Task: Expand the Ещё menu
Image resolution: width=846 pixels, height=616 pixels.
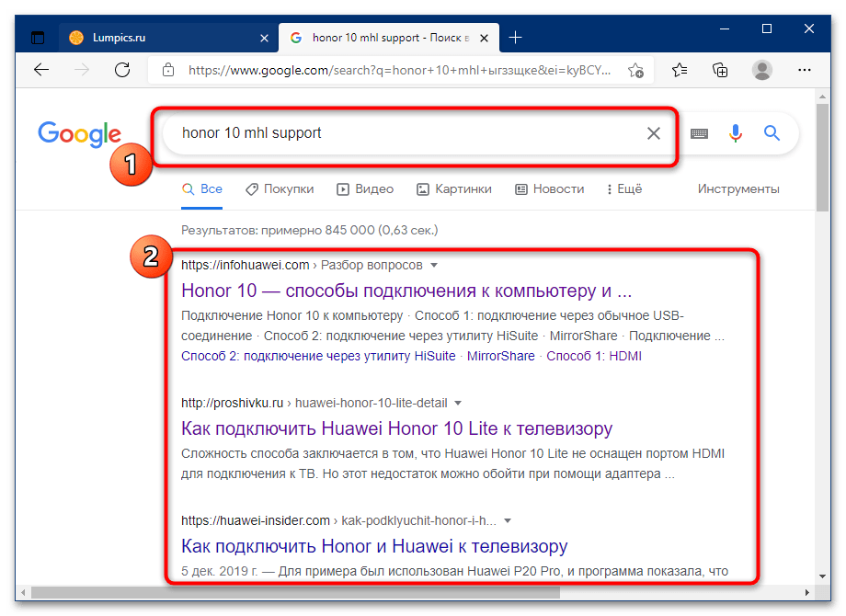Action: [624, 189]
